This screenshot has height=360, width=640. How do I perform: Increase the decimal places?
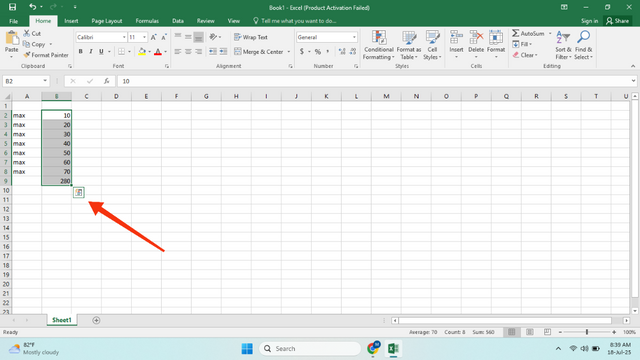tap(342, 51)
